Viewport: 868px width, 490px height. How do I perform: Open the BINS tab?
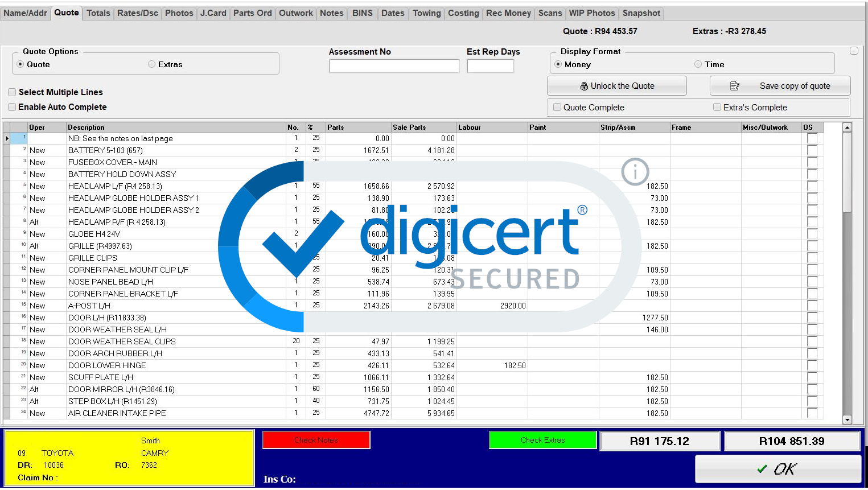point(363,13)
